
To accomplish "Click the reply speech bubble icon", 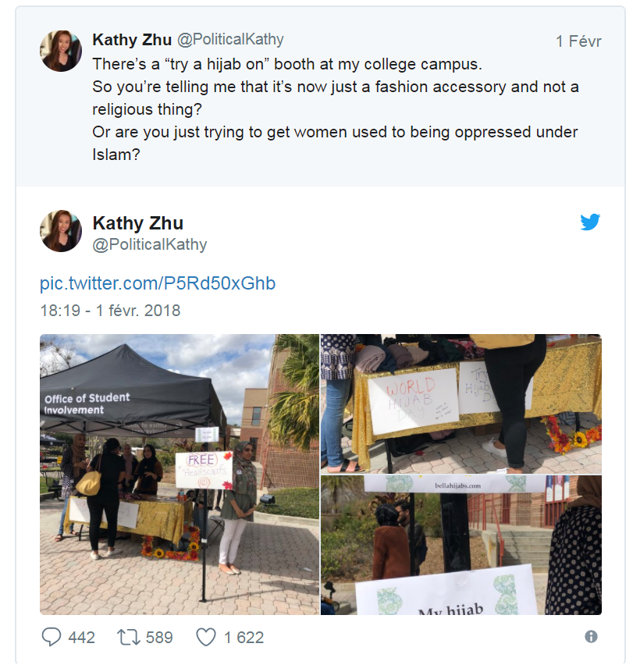I will (x=52, y=638).
